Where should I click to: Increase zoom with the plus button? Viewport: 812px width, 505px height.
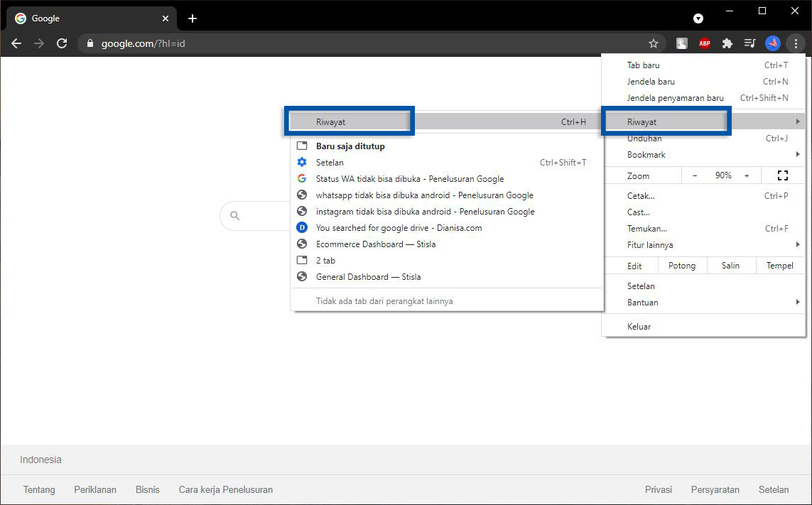tap(747, 175)
